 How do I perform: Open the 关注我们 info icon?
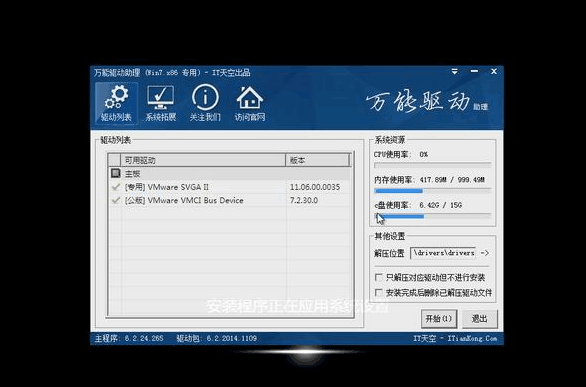(x=205, y=103)
